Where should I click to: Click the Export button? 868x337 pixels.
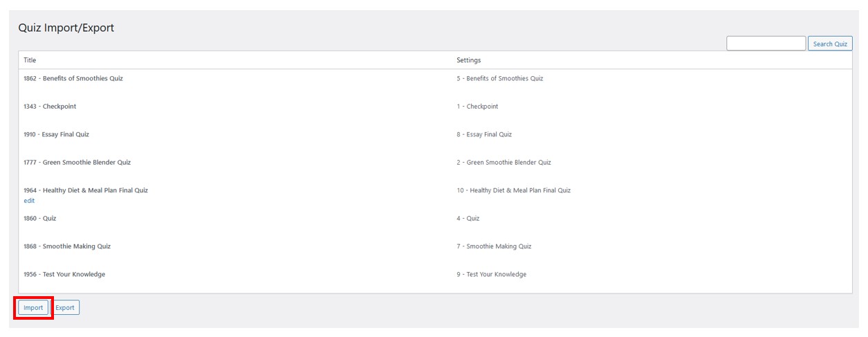pyautogui.click(x=65, y=308)
